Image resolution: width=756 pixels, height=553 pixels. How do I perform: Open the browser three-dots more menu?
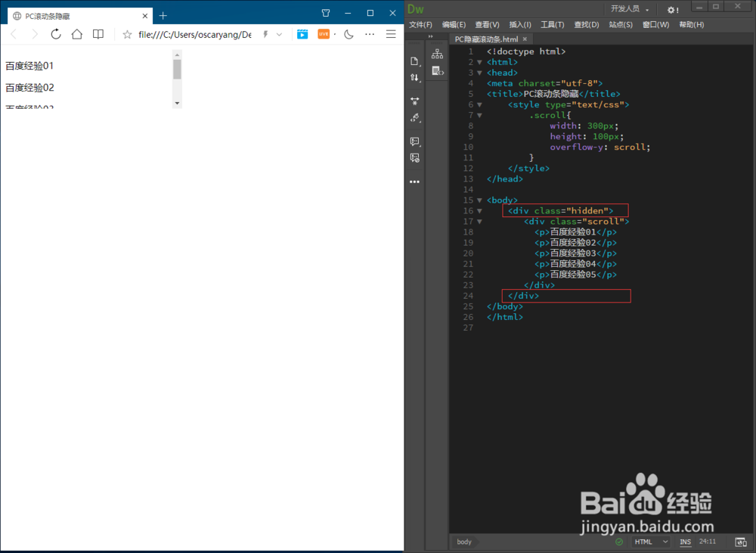coord(370,34)
